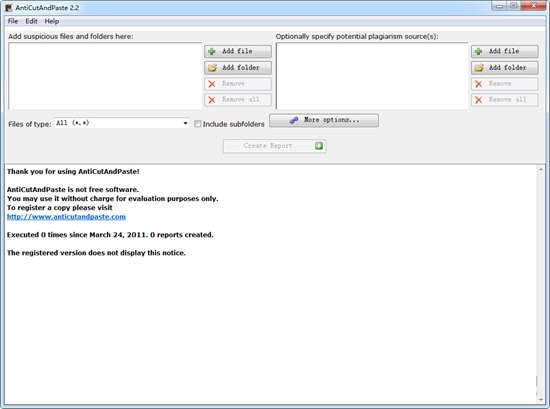
Task: Click the green plus icon for plagiarism source Add file
Action: (478, 51)
